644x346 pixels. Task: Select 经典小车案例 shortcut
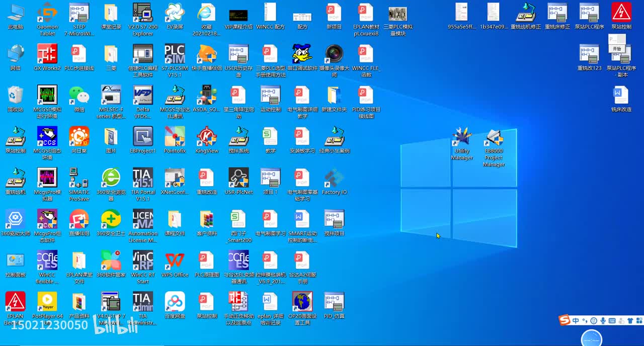(x=335, y=140)
